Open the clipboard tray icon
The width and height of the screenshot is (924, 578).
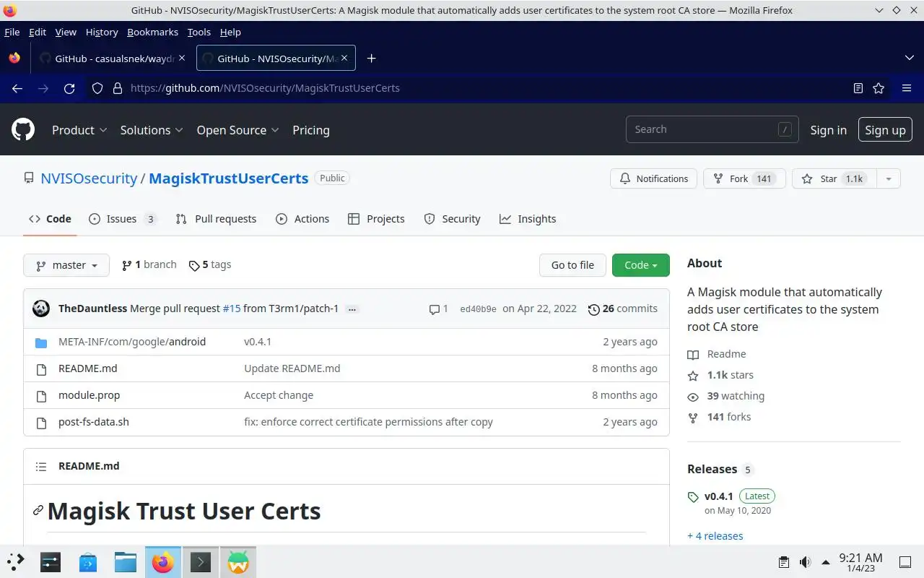[784, 562]
